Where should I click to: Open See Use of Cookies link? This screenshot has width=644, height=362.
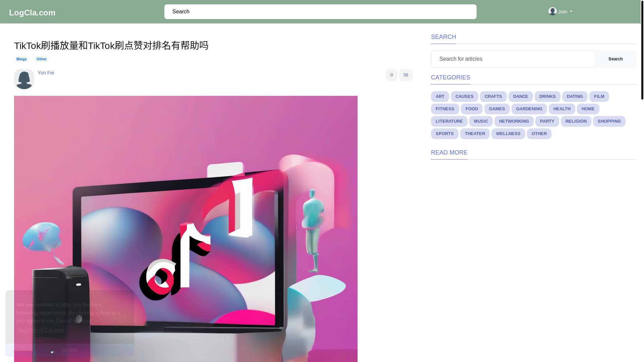[x=41, y=330]
